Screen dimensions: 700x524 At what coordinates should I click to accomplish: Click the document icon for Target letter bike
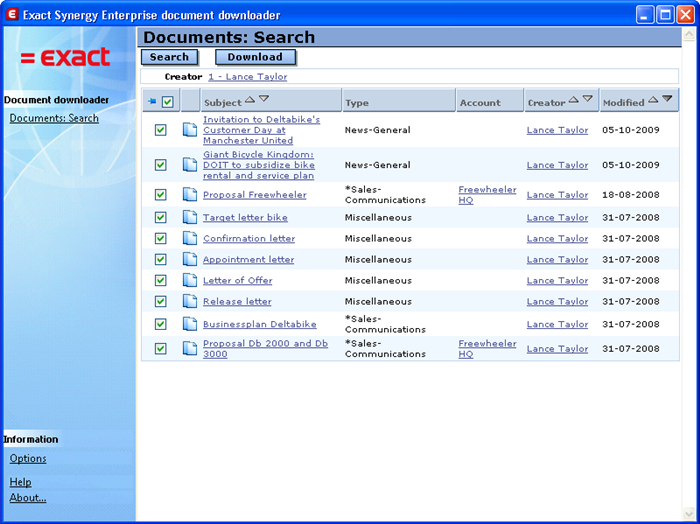(x=190, y=217)
